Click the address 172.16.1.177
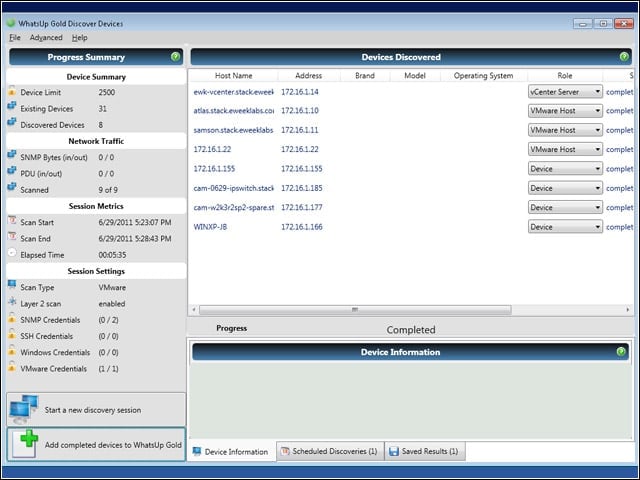 point(302,207)
